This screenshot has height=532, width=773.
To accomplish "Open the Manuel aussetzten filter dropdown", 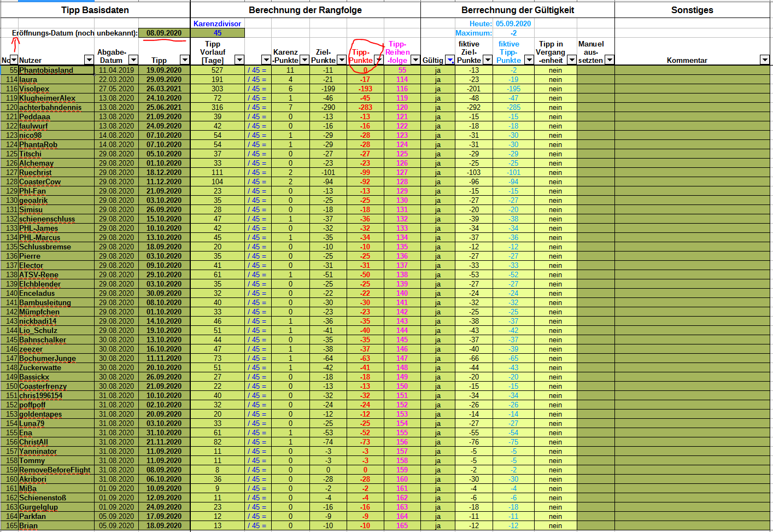I will tap(610, 60).
